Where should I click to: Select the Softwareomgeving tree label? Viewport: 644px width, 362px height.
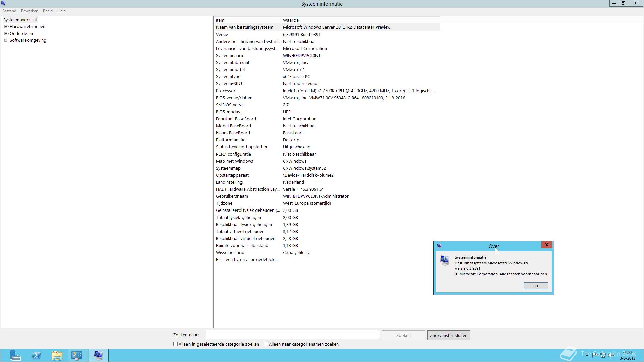tap(28, 40)
